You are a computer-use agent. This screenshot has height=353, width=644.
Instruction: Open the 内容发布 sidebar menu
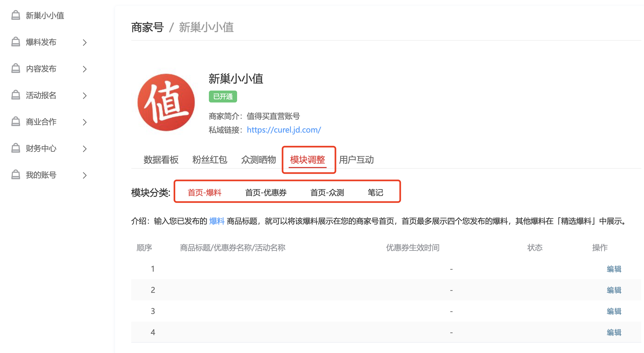point(41,69)
